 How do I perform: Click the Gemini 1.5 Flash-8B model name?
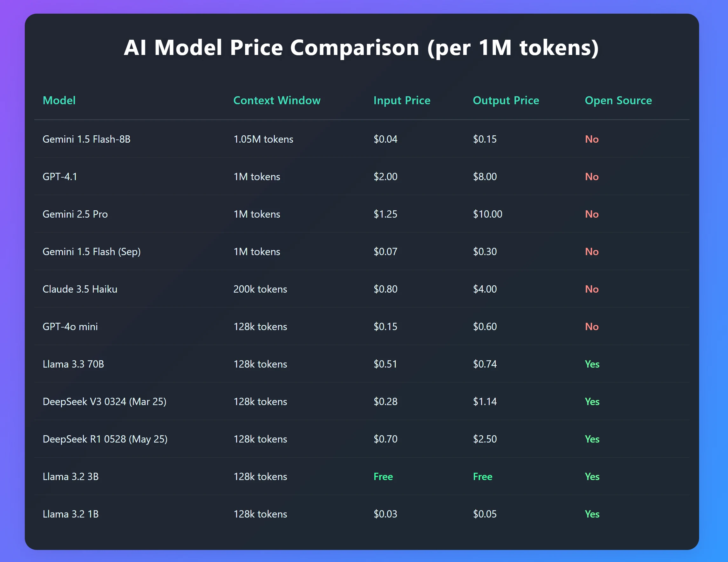pos(86,139)
